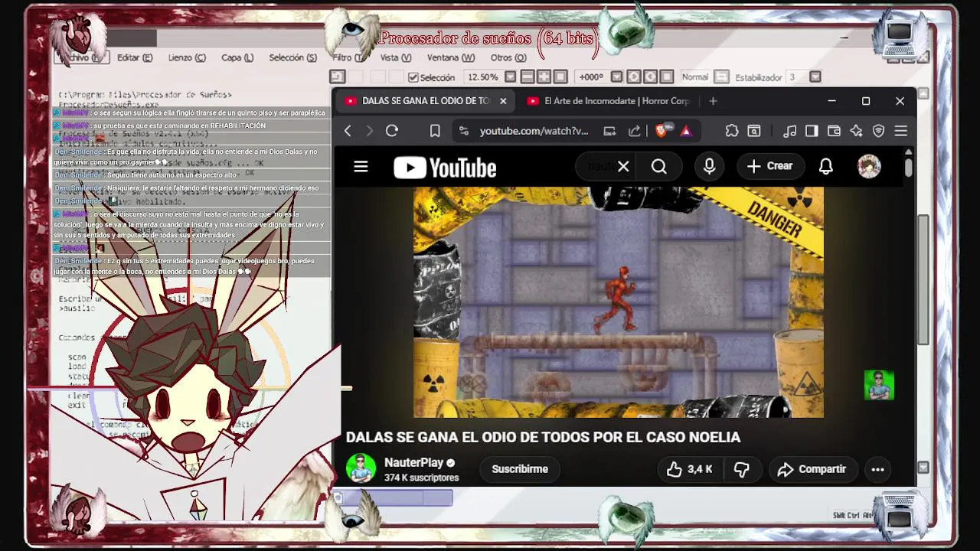Reset zoom with the square button after plus
Screen dimensions: 980x551
pyautogui.click(x=560, y=77)
